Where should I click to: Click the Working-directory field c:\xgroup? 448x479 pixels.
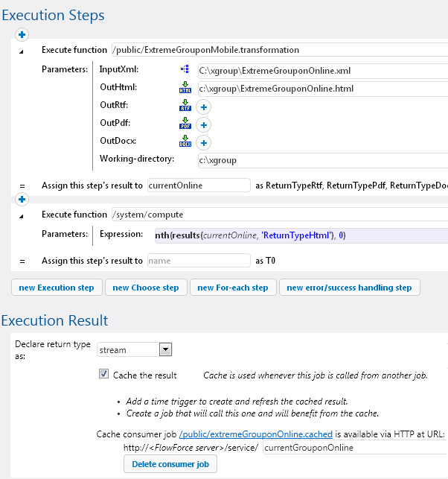[323, 160]
